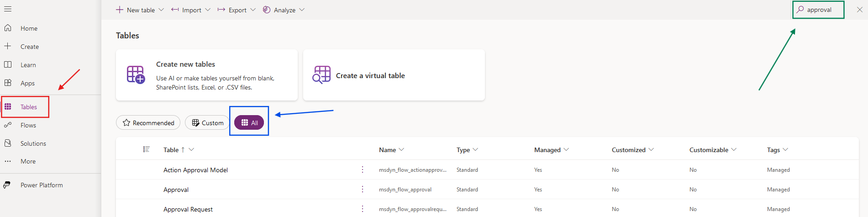This screenshot has width=868, height=217.
Task: Select the Recommended filter pill
Action: point(148,123)
